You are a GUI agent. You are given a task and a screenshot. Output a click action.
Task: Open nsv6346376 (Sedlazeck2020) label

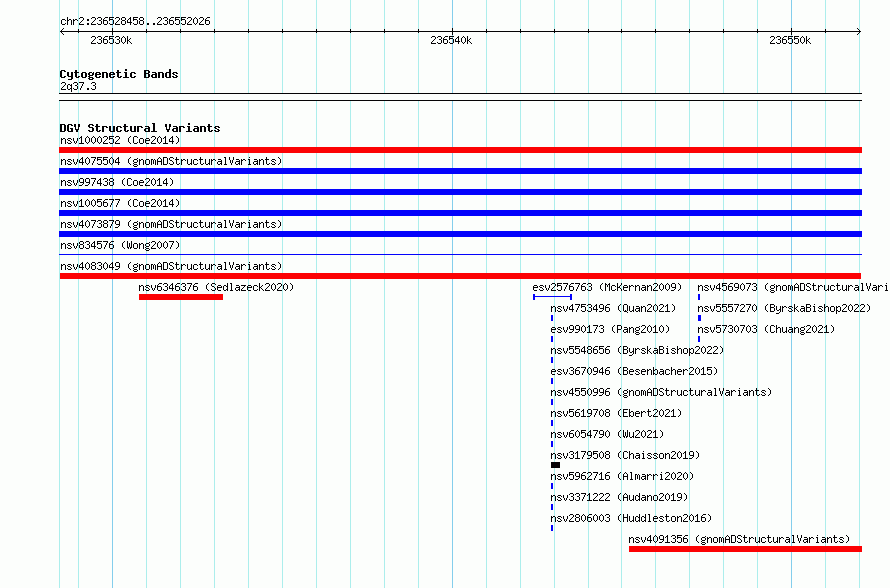tap(216, 287)
